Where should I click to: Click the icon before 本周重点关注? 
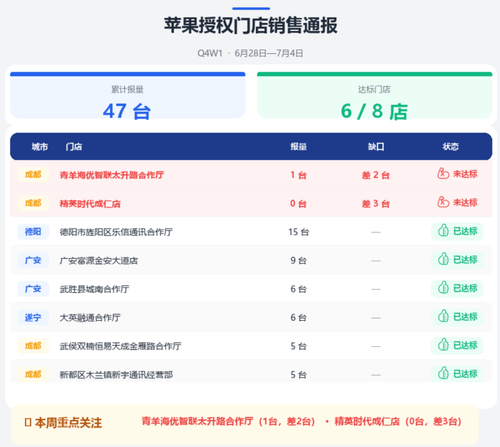(28, 423)
